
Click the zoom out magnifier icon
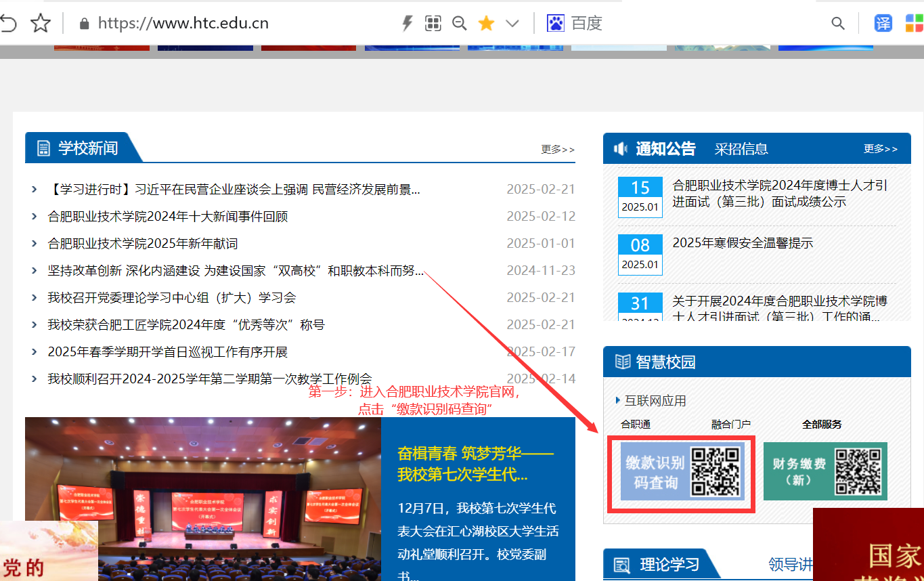pyautogui.click(x=460, y=24)
